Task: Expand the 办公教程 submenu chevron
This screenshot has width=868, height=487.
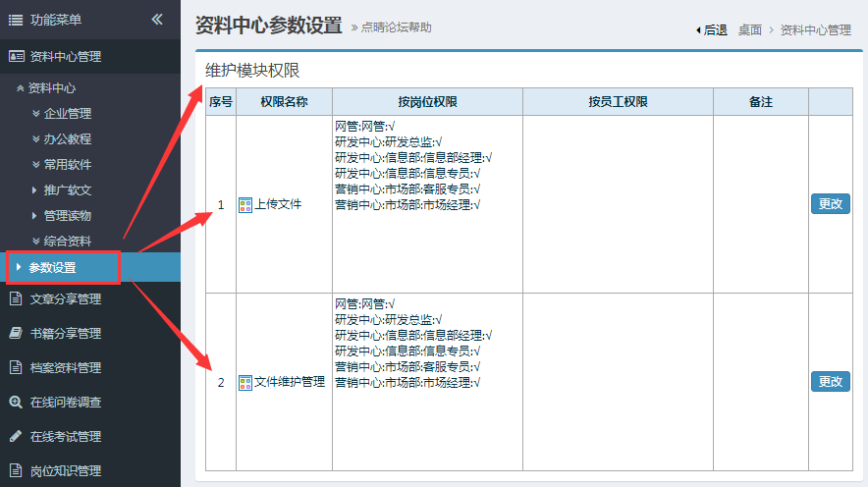Action: (x=35, y=138)
